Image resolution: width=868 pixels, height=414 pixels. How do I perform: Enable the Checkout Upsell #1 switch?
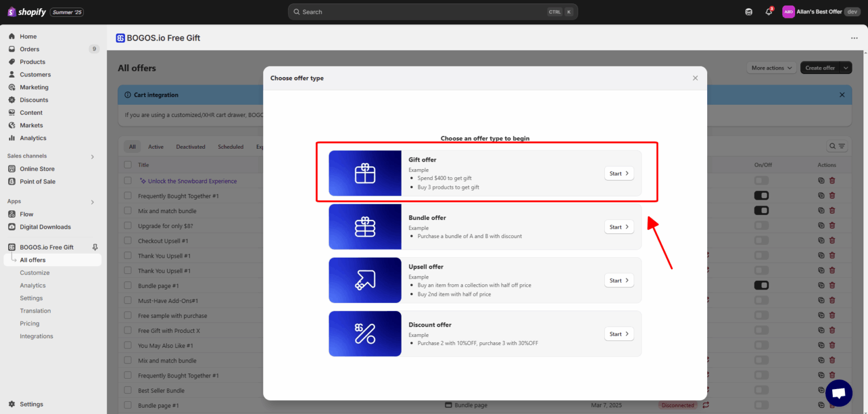(x=762, y=241)
